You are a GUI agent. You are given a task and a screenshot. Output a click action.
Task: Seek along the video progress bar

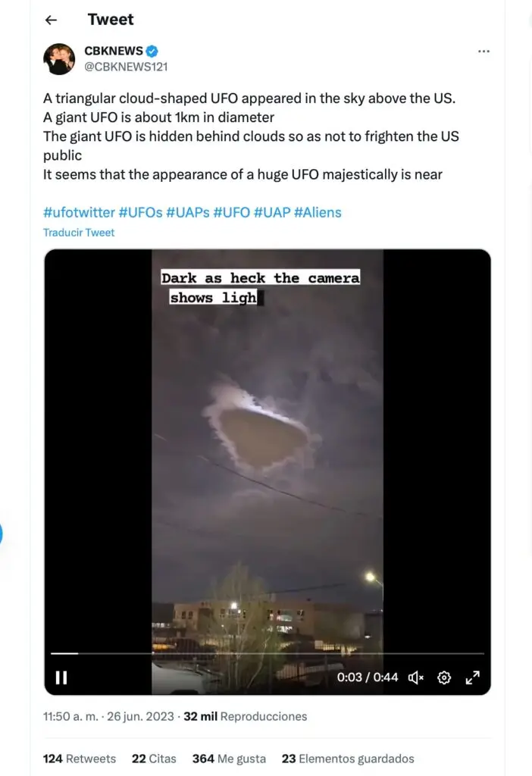pyautogui.click(x=268, y=654)
